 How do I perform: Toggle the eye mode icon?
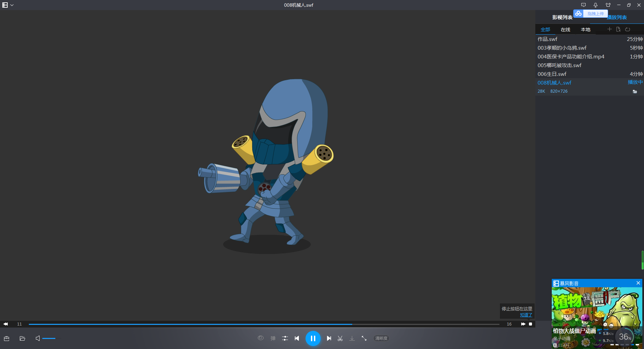[261, 338]
